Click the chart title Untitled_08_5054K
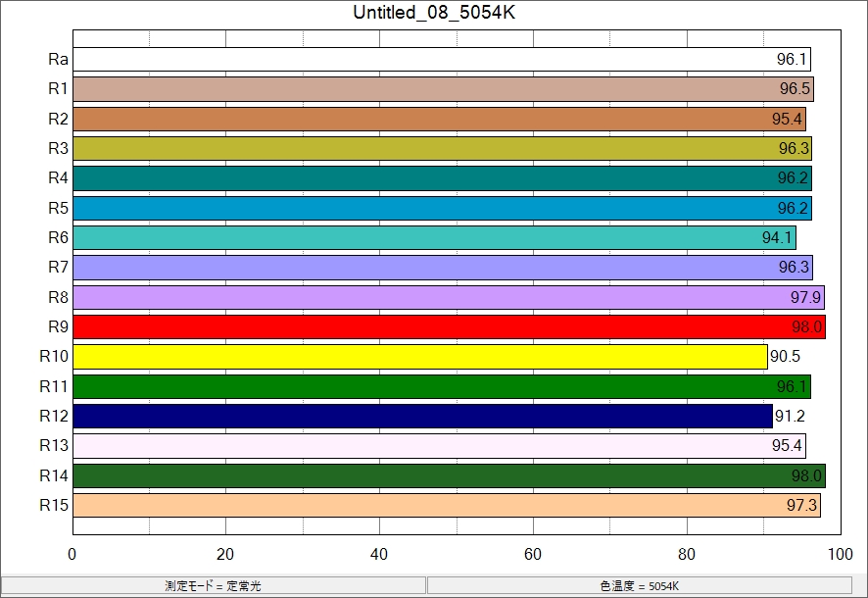The width and height of the screenshot is (868, 598). coord(434,12)
